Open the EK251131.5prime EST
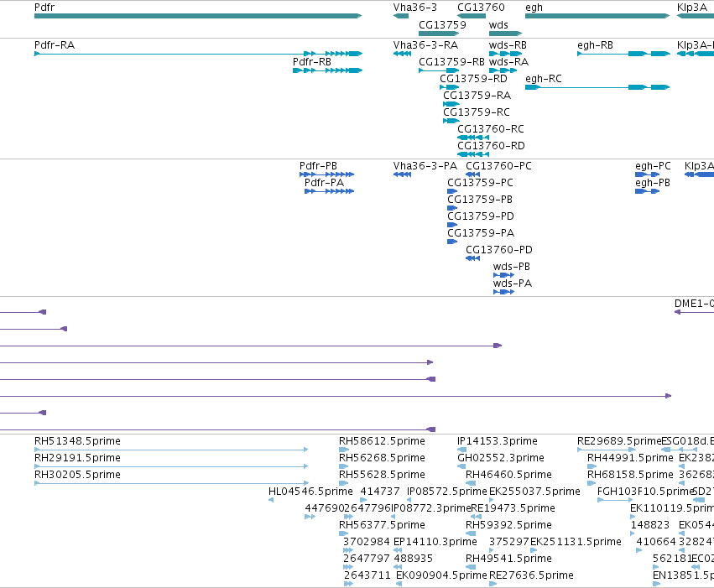 pos(534,550)
